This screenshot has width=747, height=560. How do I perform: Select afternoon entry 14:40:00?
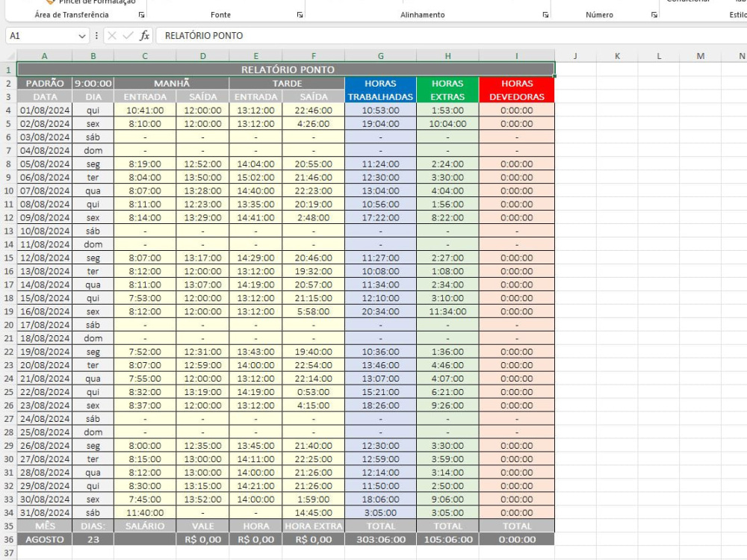click(x=255, y=190)
